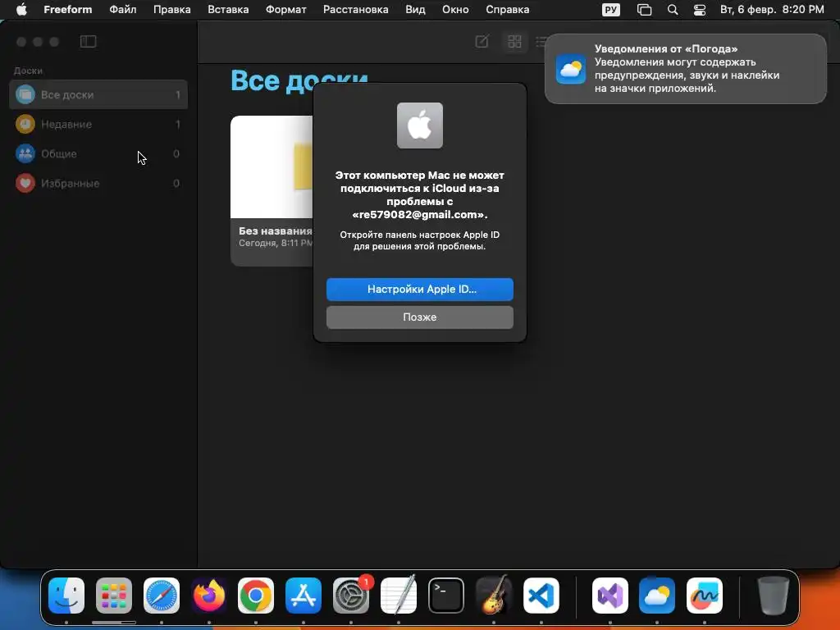
Task: Open the Формат menu
Action: pyautogui.click(x=286, y=10)
